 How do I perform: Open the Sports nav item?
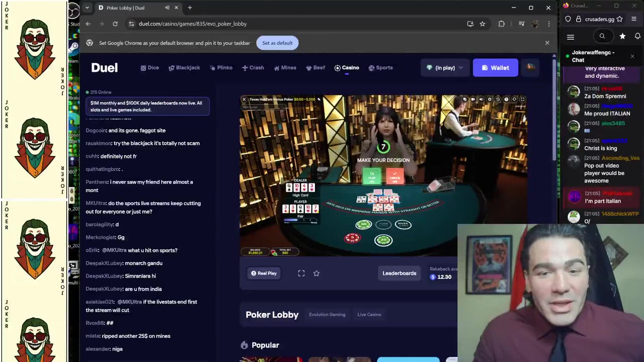point(380,67)
